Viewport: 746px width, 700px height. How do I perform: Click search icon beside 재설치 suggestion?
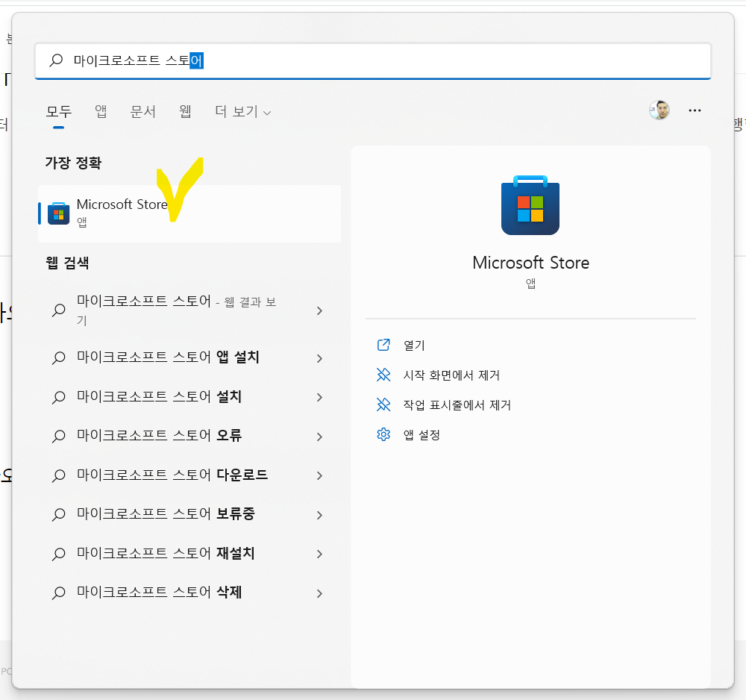coord(58,554)
